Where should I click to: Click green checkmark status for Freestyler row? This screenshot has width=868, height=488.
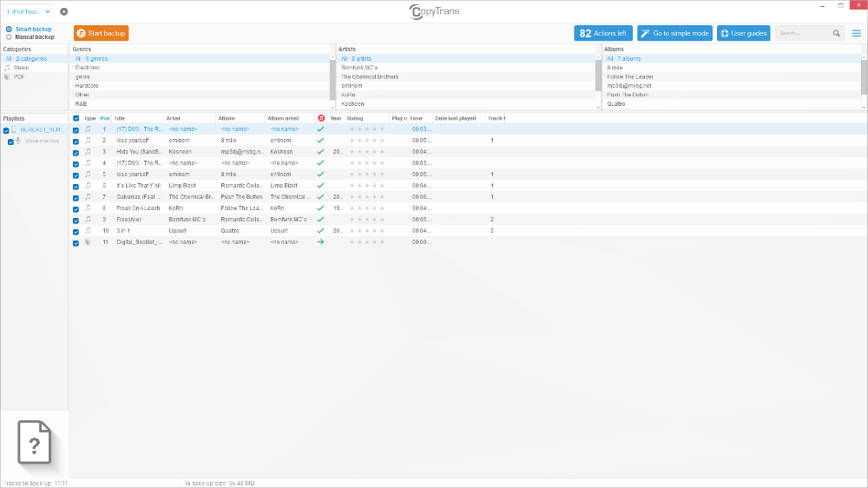(x=320, y=220)
